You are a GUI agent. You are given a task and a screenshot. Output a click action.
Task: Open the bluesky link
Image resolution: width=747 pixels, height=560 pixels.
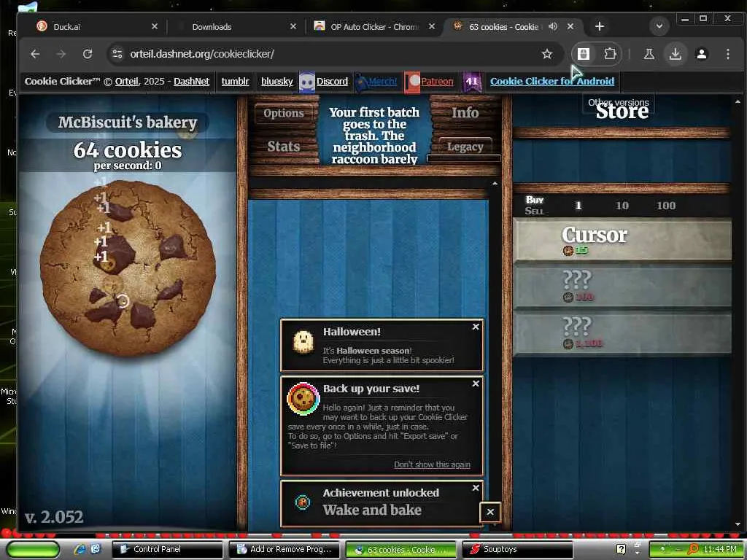point(276,82)
